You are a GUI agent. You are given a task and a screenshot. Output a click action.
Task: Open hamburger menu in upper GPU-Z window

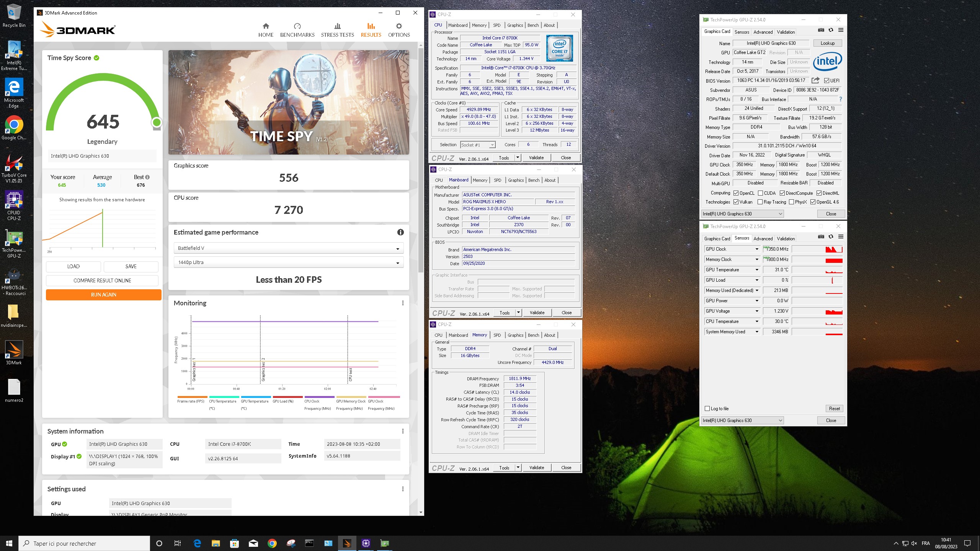pyautogui.click(x=841, y=30)
